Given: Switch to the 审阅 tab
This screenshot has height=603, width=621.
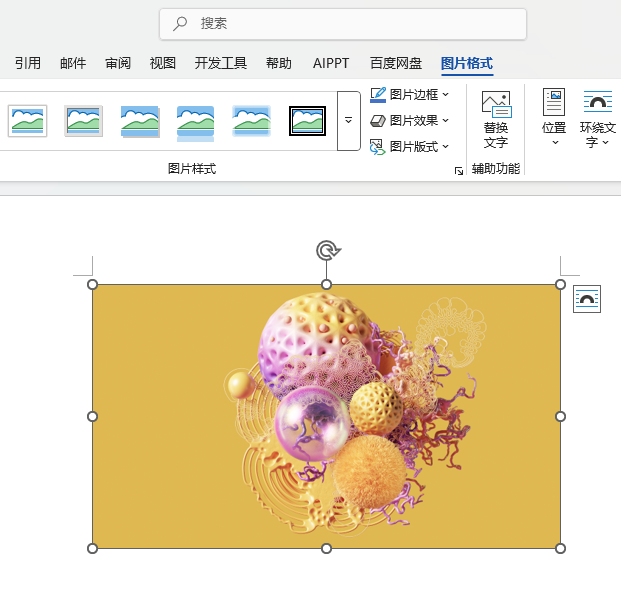Looking at the screenshot, I should (118, 63).
